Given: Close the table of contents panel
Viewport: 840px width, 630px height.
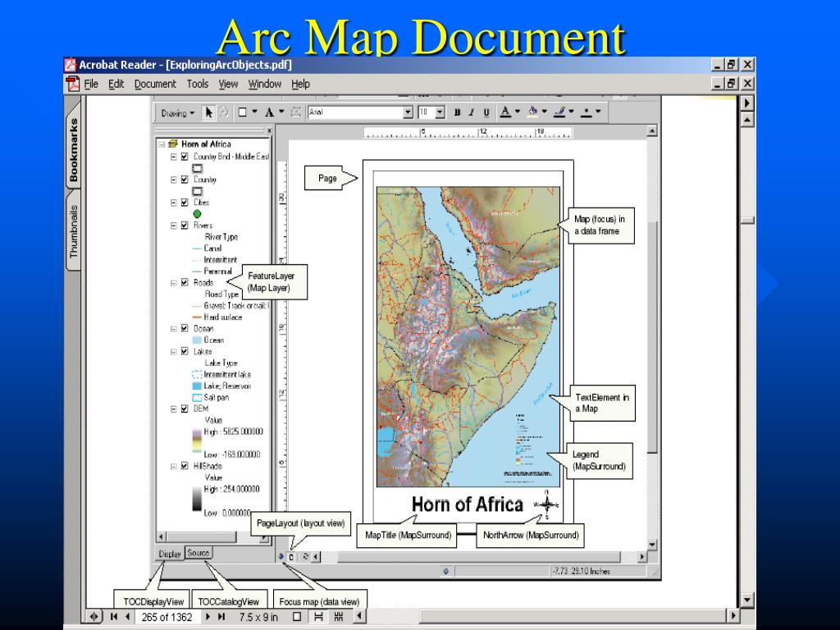Looking at the screenshot, I should click(269, 130).
